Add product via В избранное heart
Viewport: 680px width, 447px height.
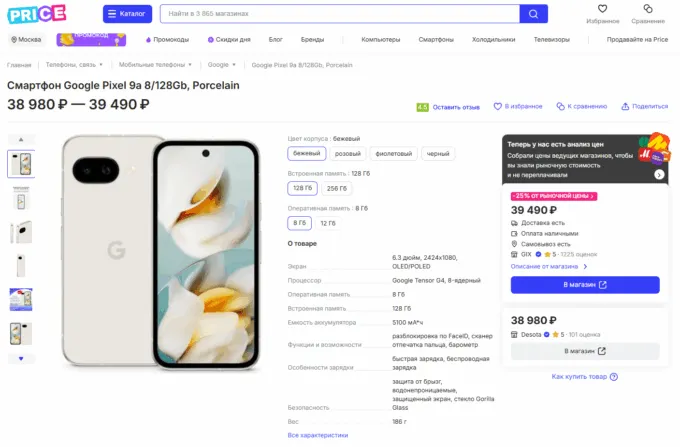500,106
